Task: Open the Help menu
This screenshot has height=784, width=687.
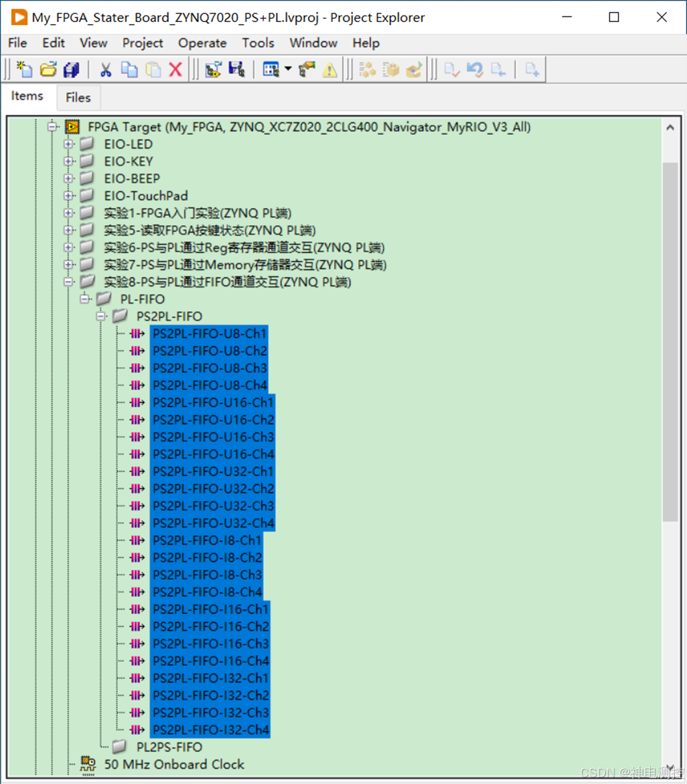Action: click(x=366, y=43)
